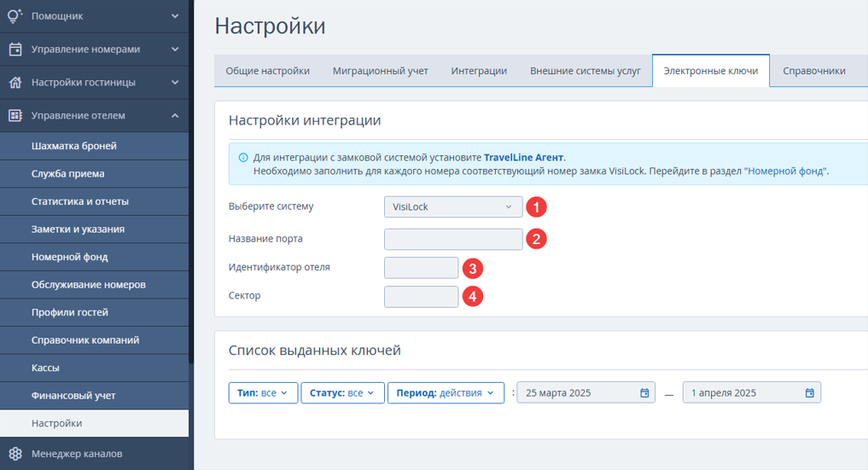Open the Справочники tab
The image size is (868, 470).
pos(813,71)
